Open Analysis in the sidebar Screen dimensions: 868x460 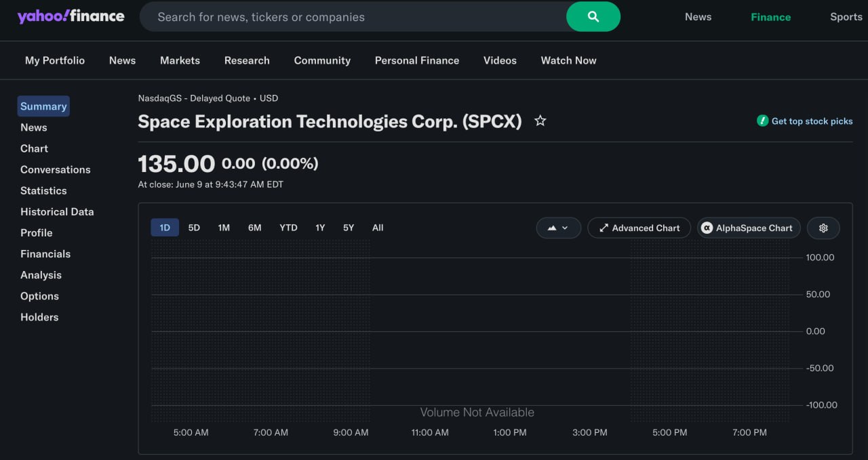tap(41, 274)
